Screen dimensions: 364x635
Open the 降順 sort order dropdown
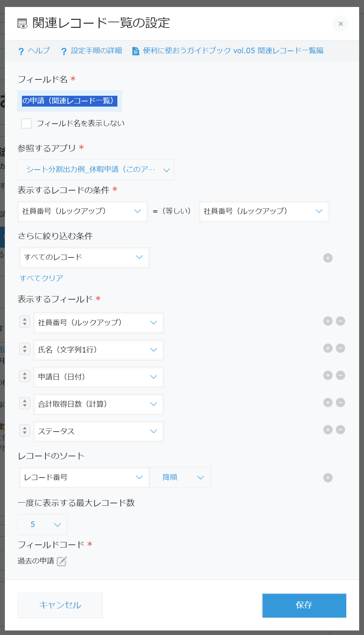[180, 478]
